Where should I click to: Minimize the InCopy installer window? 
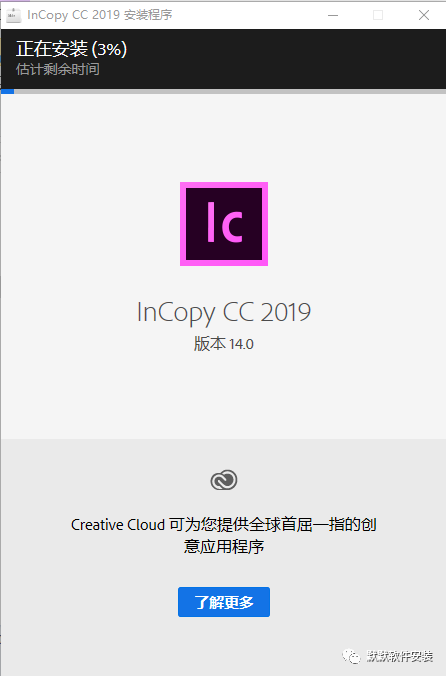[x=333, y=15]
